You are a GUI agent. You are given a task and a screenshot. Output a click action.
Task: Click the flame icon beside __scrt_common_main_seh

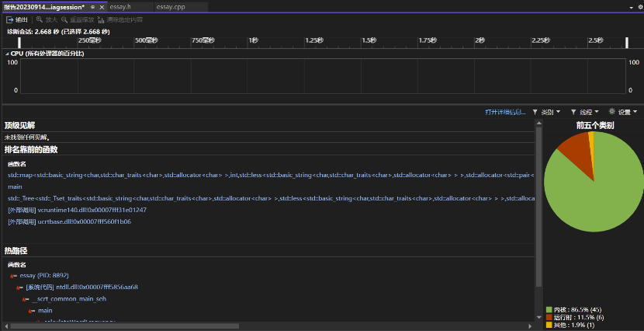26,299
